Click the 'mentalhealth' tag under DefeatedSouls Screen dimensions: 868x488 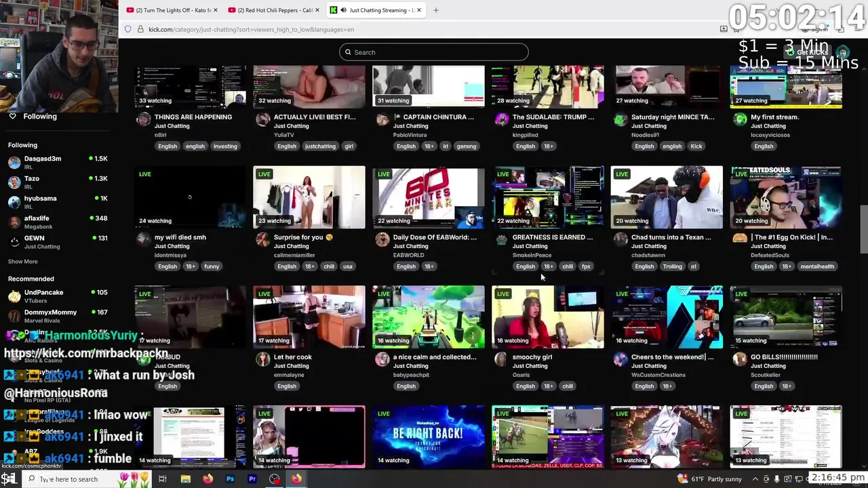pyautogui.click(x=817, y=266)
